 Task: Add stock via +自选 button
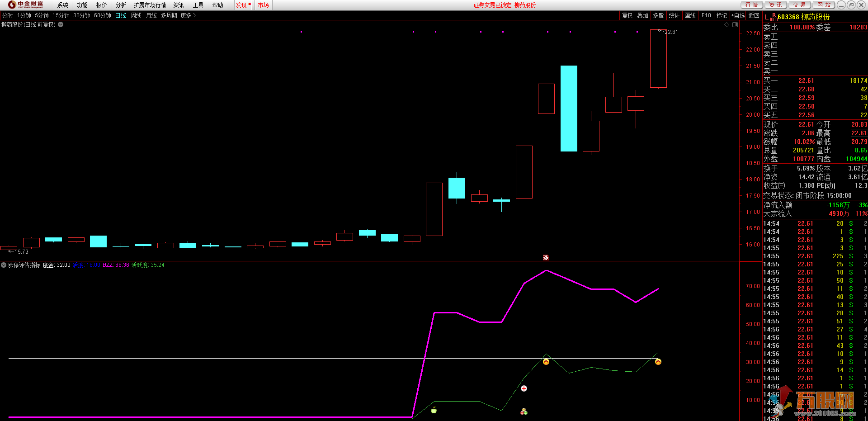tap(738, 15)
